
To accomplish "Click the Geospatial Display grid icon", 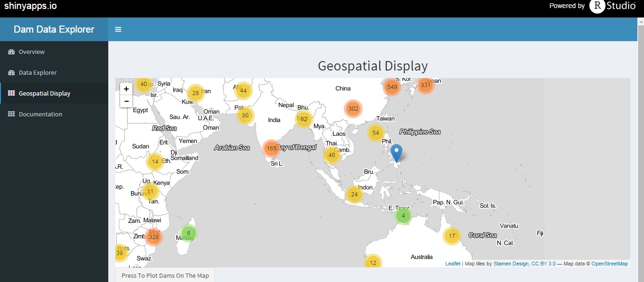I will (11, 93).
